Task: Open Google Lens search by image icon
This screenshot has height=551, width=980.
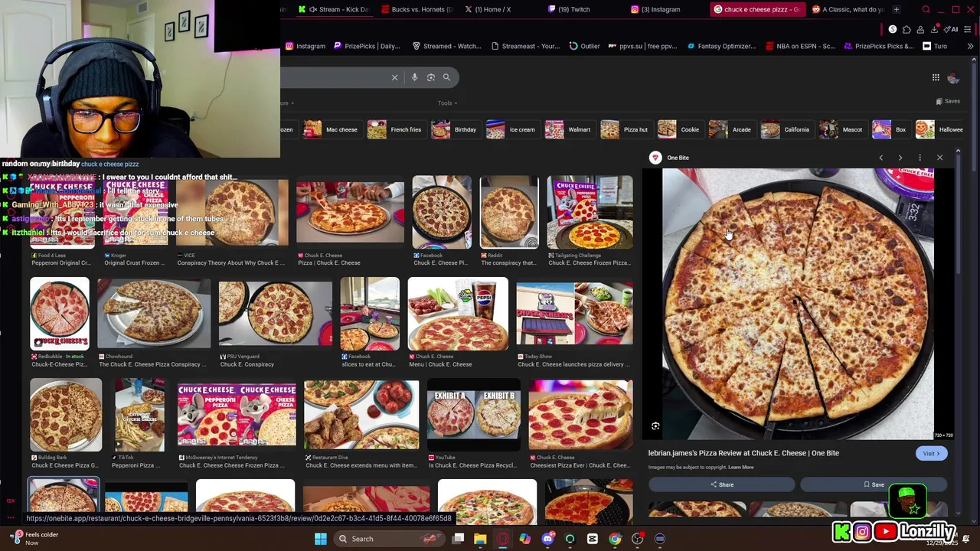Action: coord(431,77)
